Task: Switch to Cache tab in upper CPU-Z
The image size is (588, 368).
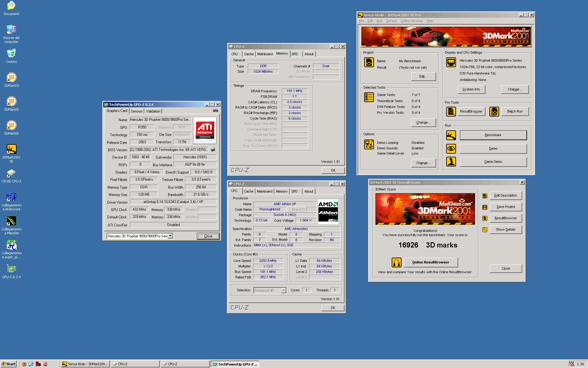Action: click(249, 54)
